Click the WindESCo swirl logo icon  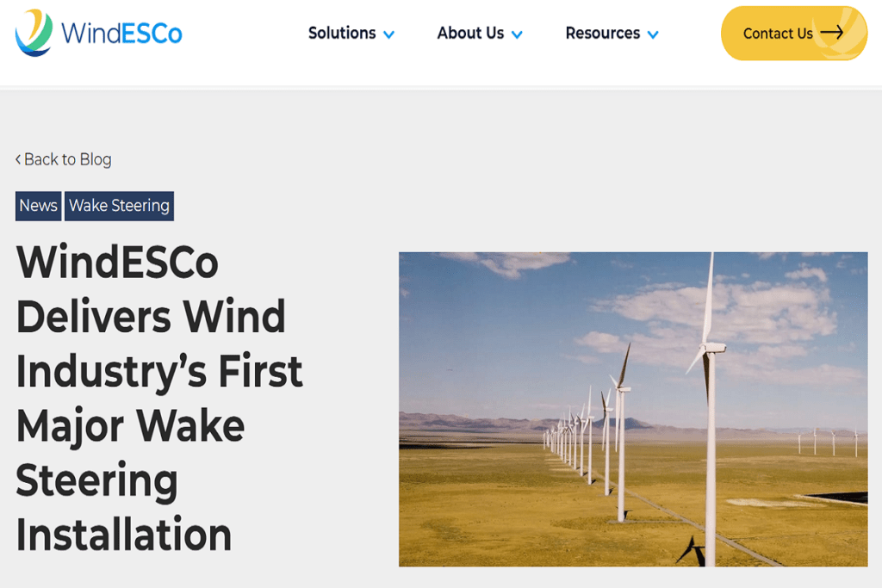pos(34,33)
